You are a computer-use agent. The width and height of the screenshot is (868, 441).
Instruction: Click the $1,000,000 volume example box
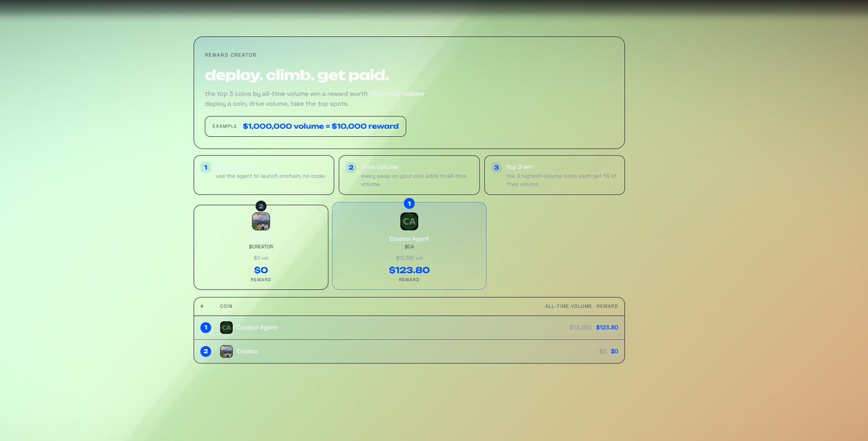(305, 126)
